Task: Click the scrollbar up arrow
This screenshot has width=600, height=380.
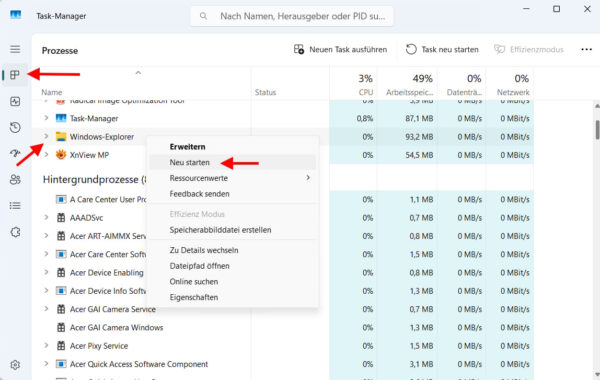Action: (x=597, y=105)
